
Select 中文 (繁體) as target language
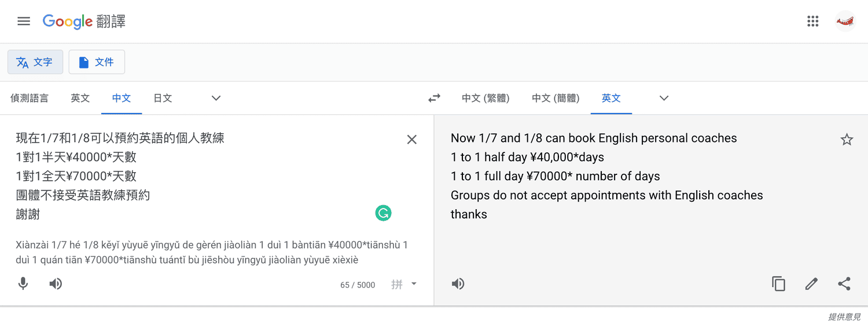tap(486, 98)
